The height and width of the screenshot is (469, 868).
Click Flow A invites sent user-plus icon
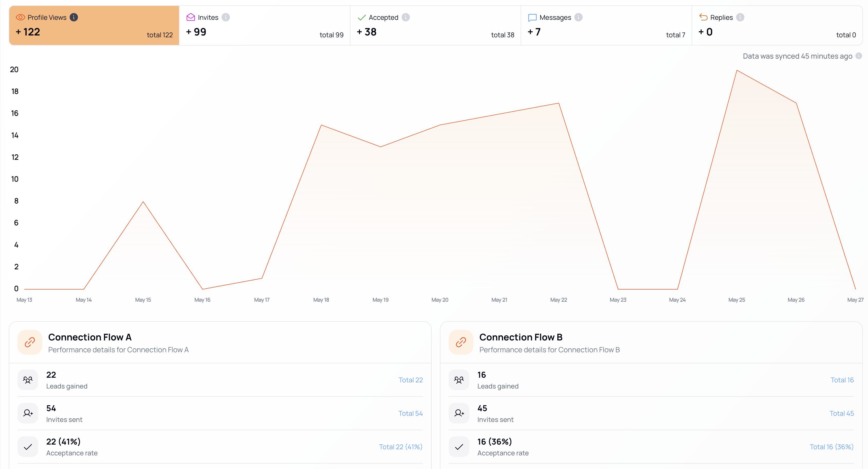pos(28,413)
